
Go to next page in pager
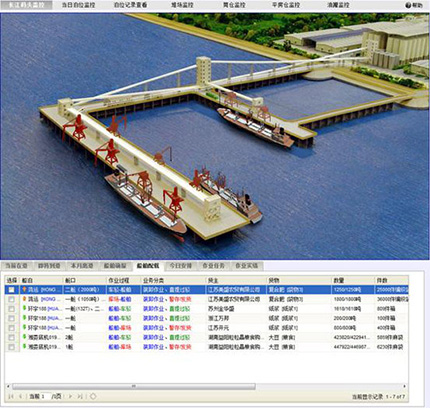(x=70, y=396)
